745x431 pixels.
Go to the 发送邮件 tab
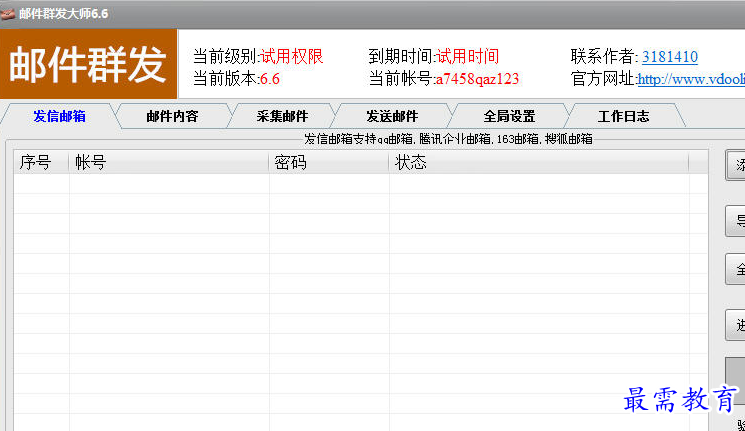pos(392,116)
